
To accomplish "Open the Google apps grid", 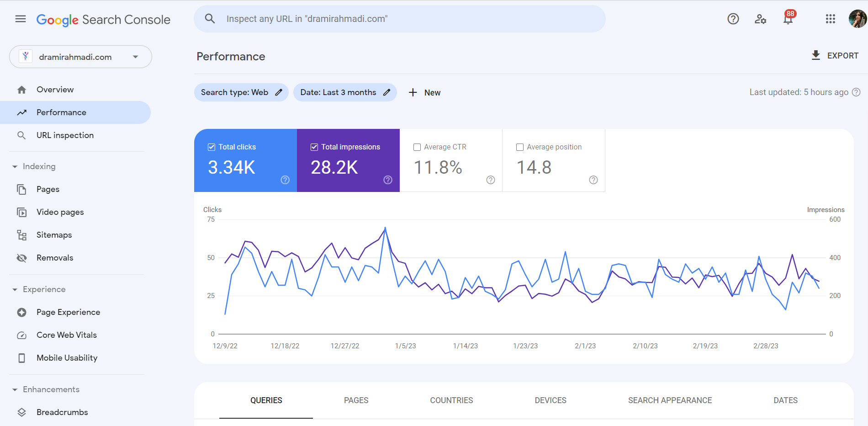I will pos(831,19).
